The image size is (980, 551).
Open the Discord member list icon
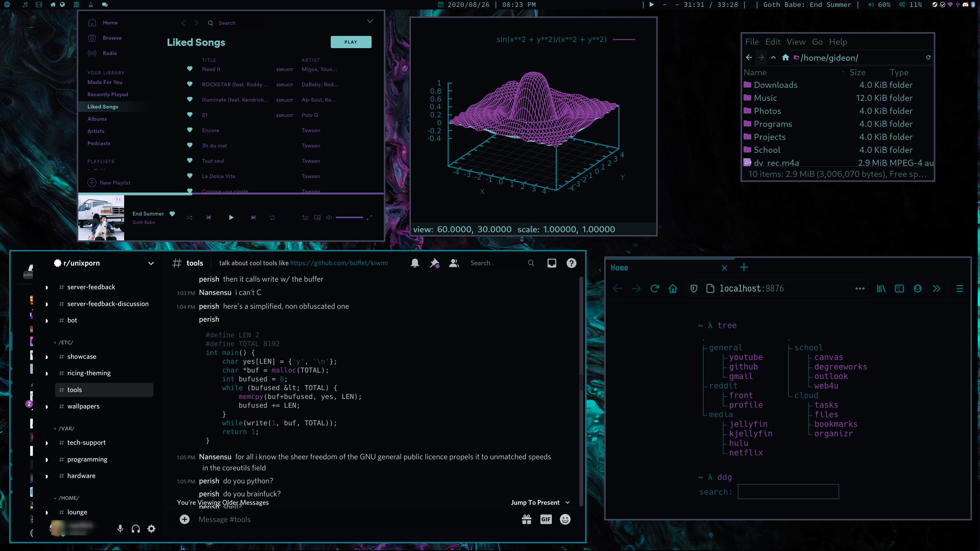[x=454, y=263]
